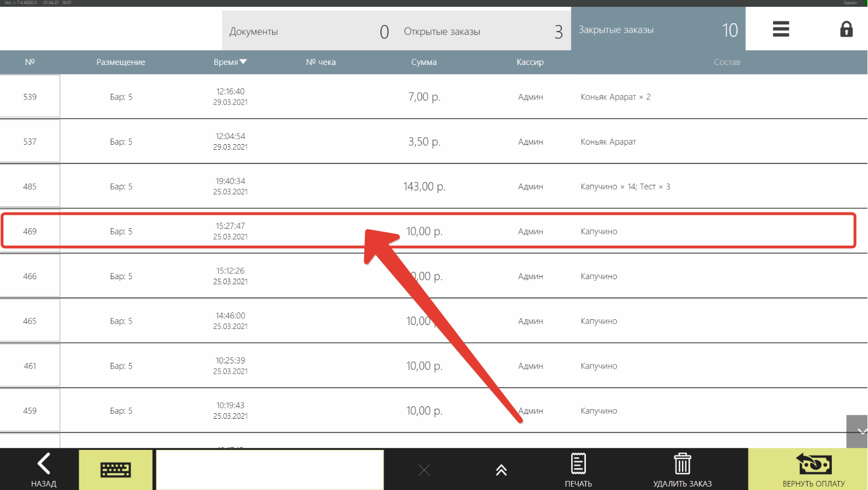Click Капучино in order 461 row

point(599,366)
